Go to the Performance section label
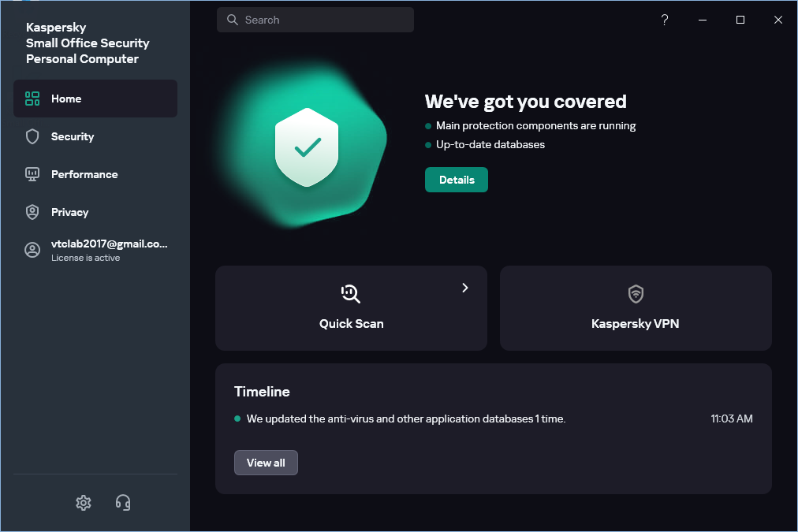Screen dimensions: 798x532 (x=84, y=174)
